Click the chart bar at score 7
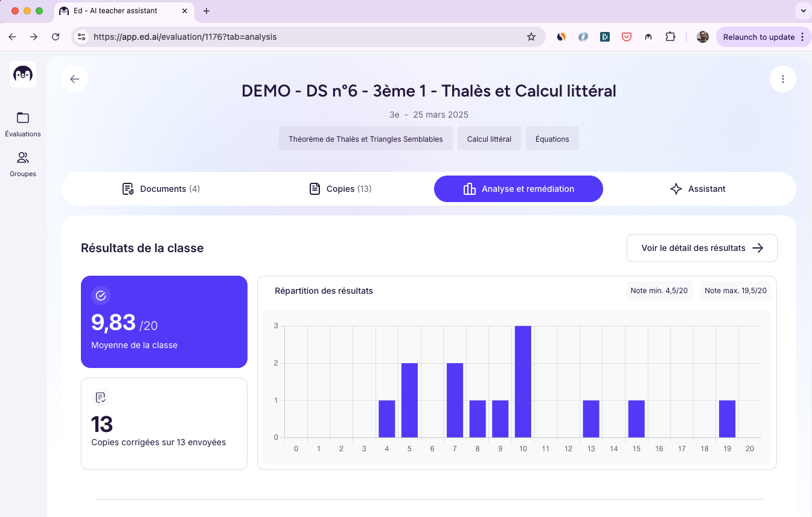The image size is (812, 517). click(455, 401)
